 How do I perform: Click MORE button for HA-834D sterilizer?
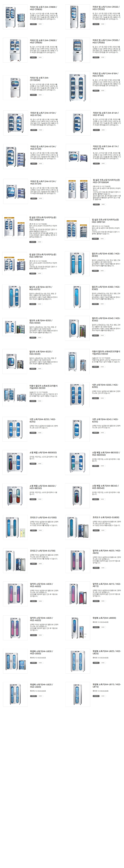[102, 335]
